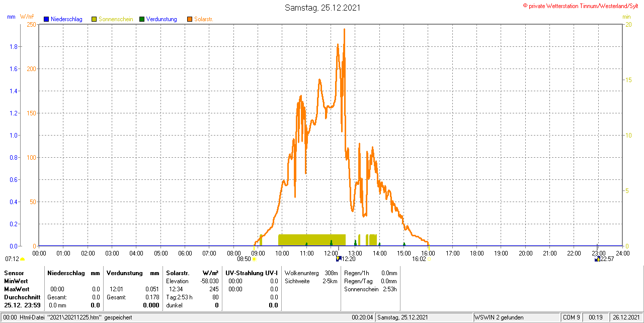Click the 12:34 max time for Solarstr.
Viewport: 644px width, 323px height.
pos(176,289)
